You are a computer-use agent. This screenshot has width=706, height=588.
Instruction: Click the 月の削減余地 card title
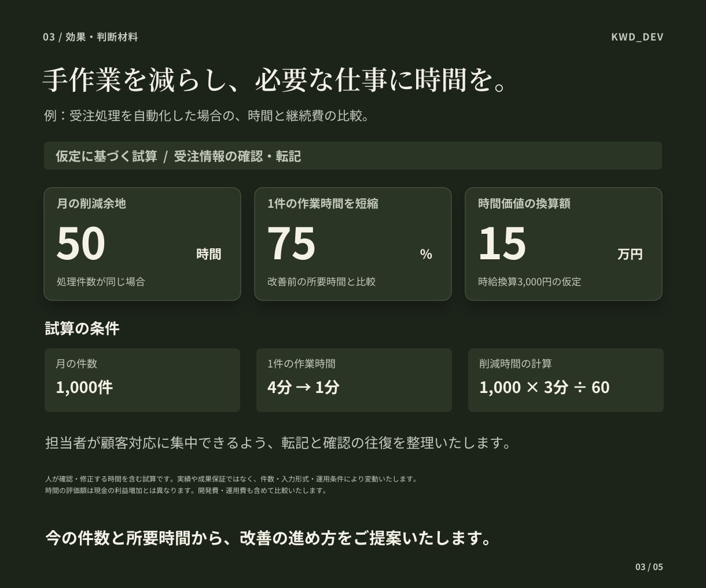[91, 204]
